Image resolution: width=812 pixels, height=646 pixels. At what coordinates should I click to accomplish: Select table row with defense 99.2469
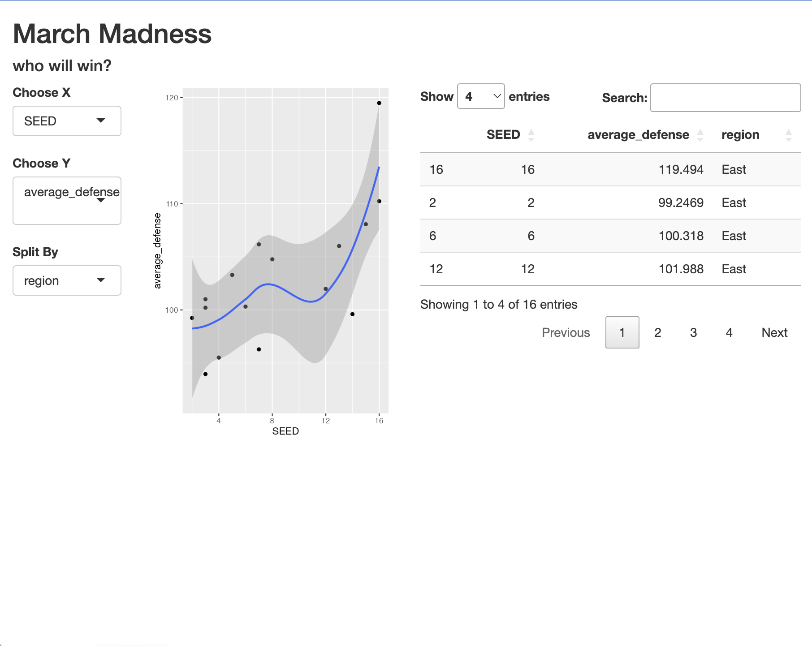610,203
